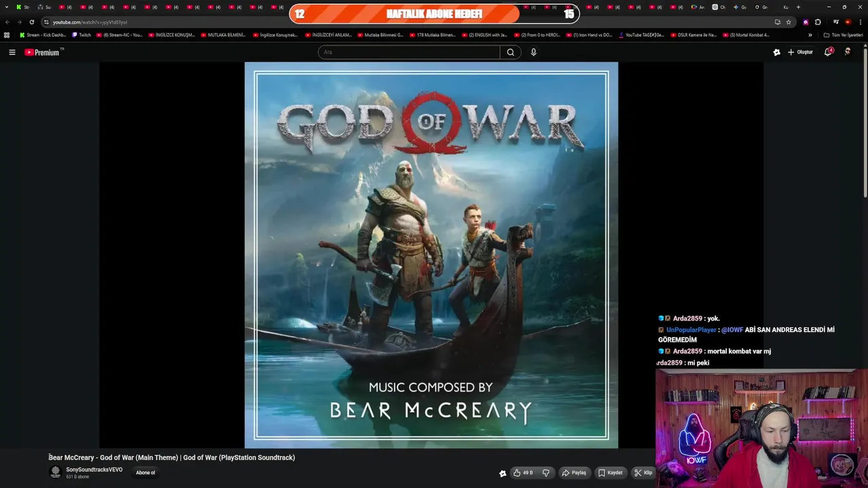The width and height of the screenshot is (868, 488).
Task: Open 178 Mutlaka Bilmen... bookmark
Action: (433, 35)
